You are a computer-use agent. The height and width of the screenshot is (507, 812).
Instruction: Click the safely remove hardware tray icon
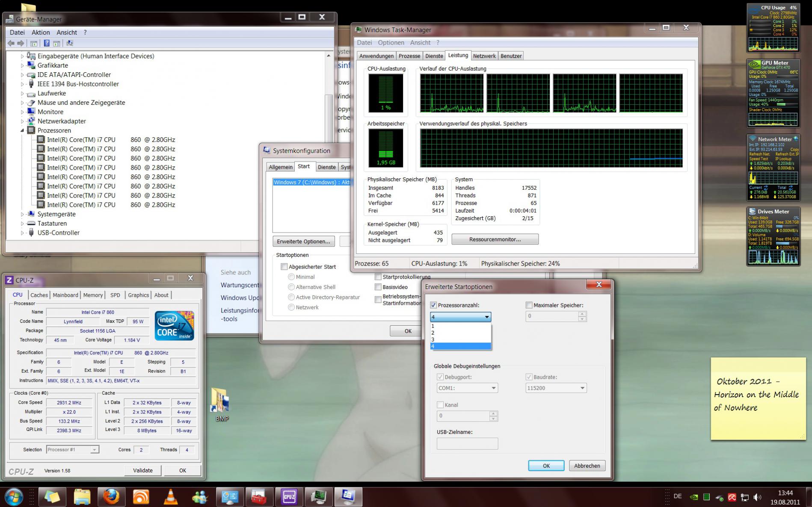coord(719,497)
